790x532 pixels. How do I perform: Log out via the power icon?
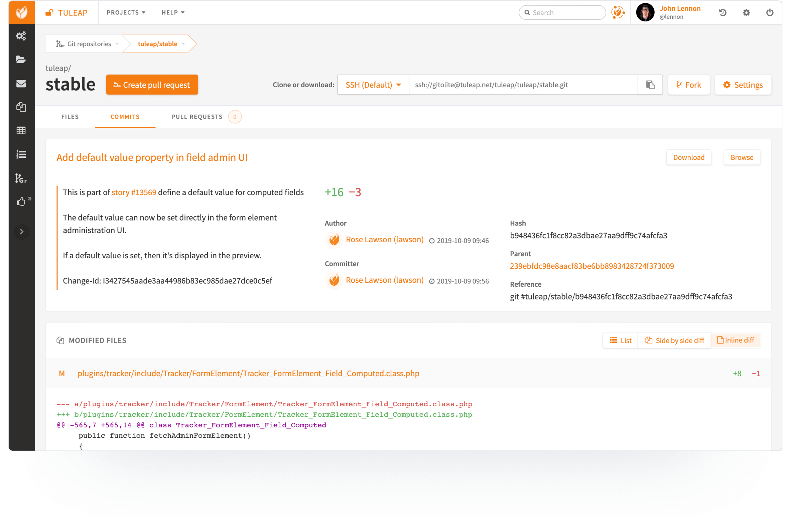(x=769, y=13)
